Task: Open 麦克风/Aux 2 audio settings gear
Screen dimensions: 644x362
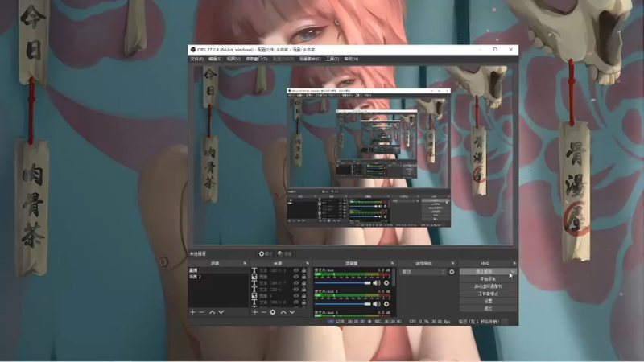Action: pyautogui.click(x=386, y=304)
